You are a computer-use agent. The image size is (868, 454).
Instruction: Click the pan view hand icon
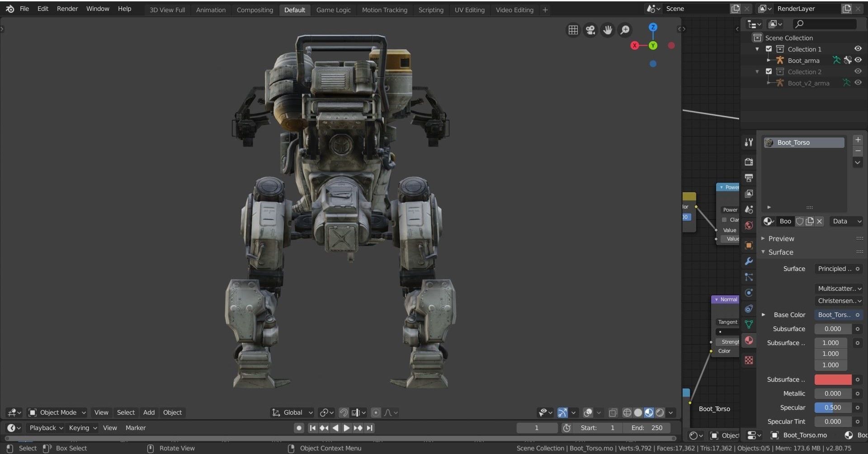[607, 30]
